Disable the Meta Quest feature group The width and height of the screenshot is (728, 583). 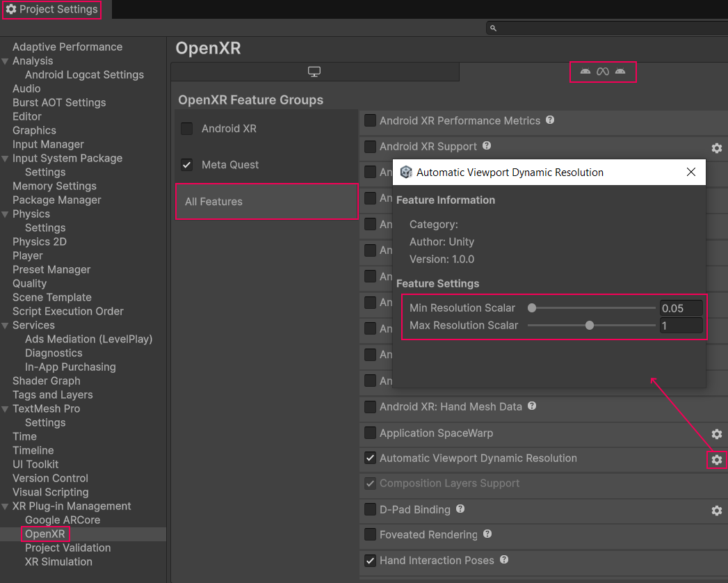click(x=186, y=165)
